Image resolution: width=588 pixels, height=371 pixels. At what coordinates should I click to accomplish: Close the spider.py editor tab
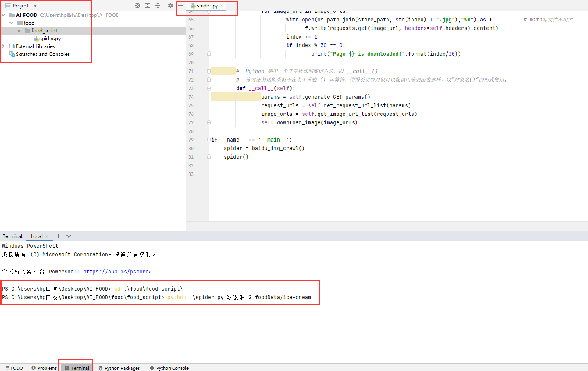tap(222, 5)
